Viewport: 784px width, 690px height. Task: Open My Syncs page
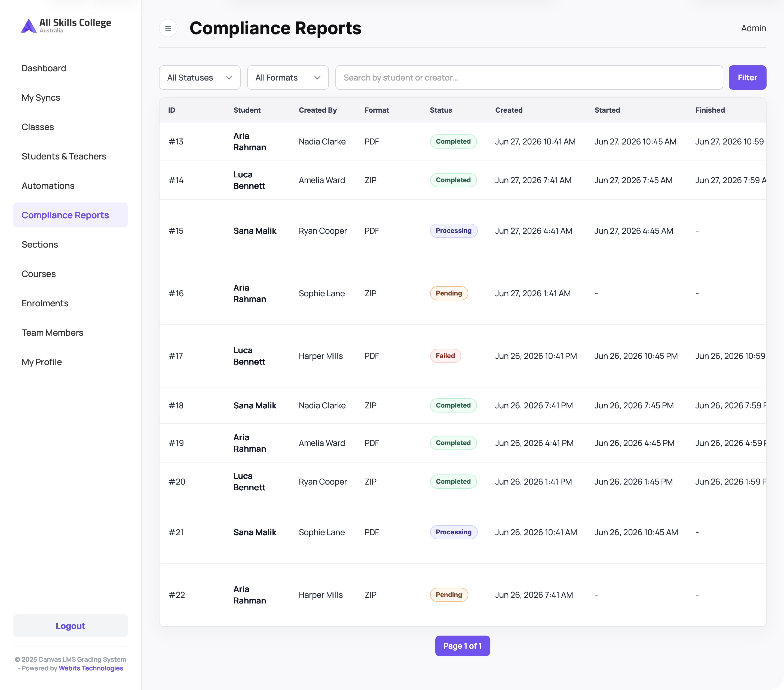[41, 98]
